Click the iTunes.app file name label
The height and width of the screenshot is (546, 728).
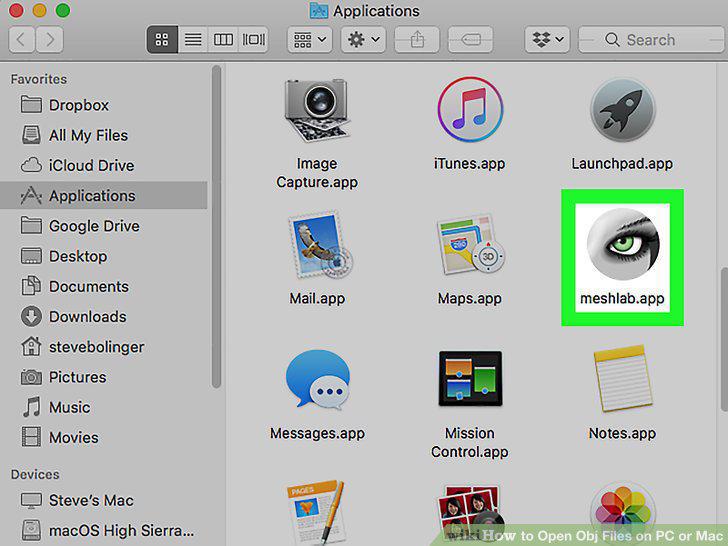pyautogui.click(x=469, y=163)
